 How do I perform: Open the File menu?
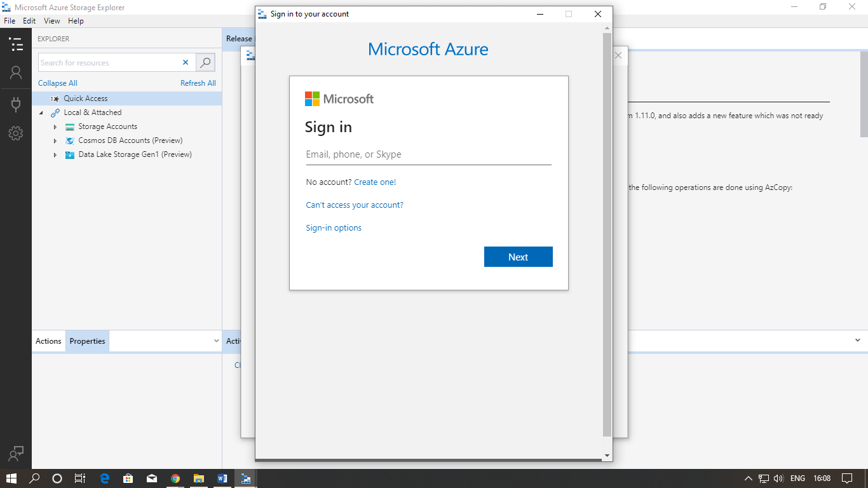[10, 21]
